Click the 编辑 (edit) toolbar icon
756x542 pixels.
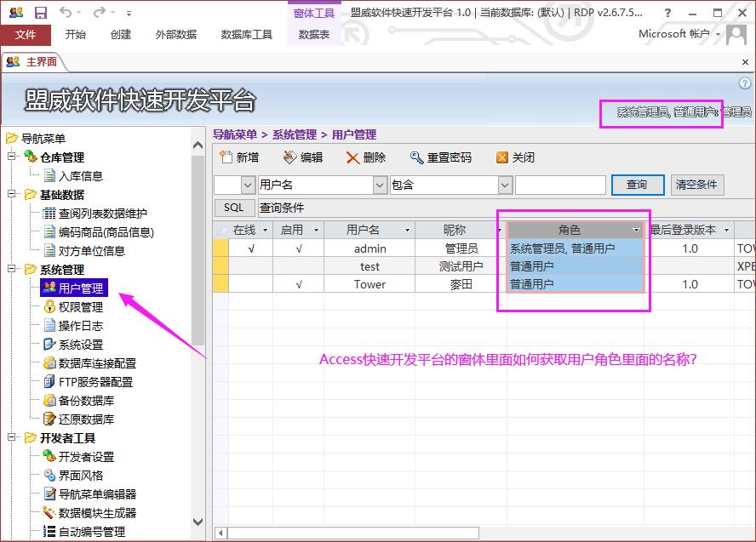pos(289,157)
